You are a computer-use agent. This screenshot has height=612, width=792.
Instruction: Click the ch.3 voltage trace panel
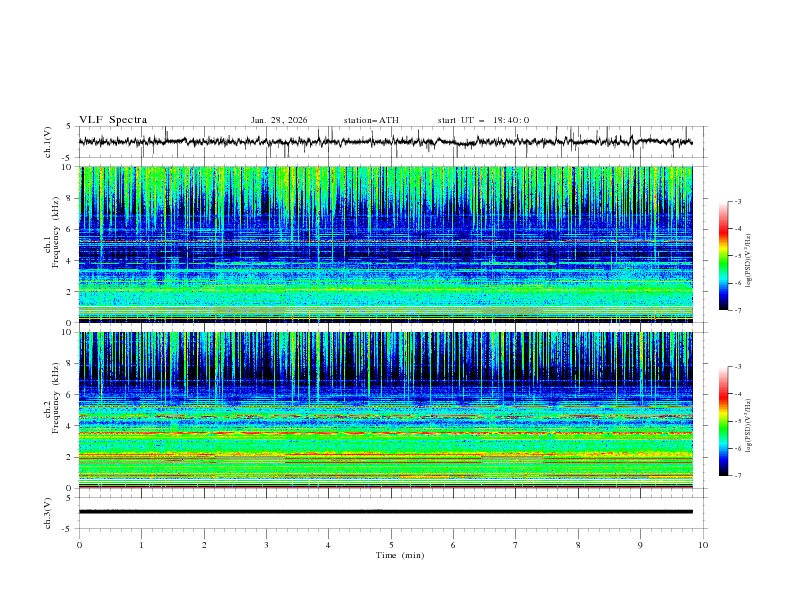pyautogui.click(x=393, y=513)
